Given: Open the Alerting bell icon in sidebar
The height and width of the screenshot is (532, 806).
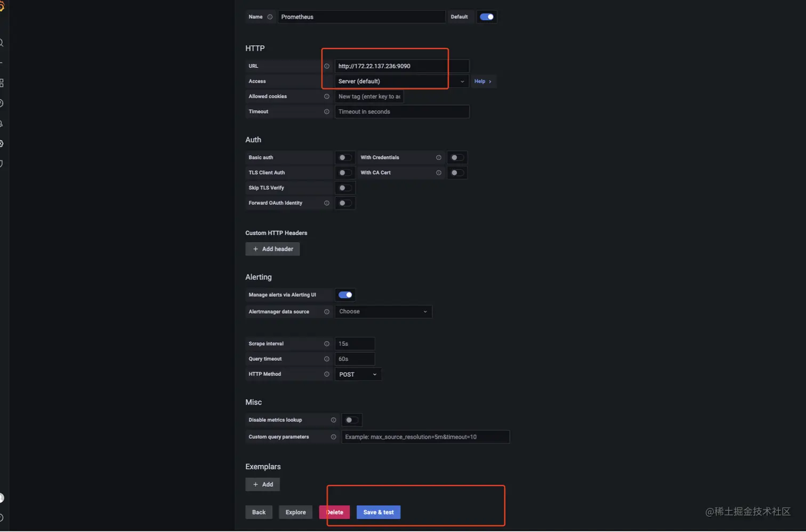Looking at the screenshot, I should coord(2,123).
